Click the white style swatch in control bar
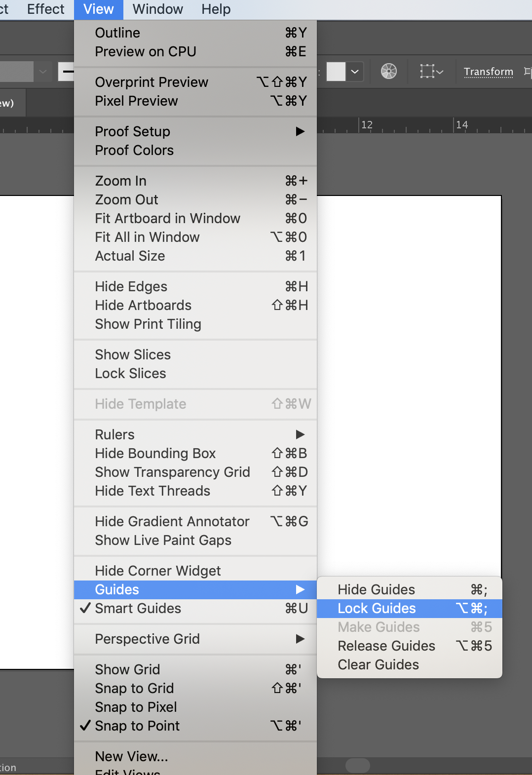The width and height of the screenshot is (532, 775). click(x=336, y=72)
